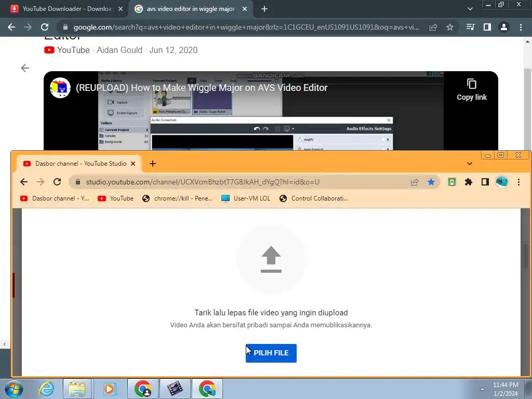Open Windows Explorer folder on the taskbar
532x399 pixels.
click(77, 389)
